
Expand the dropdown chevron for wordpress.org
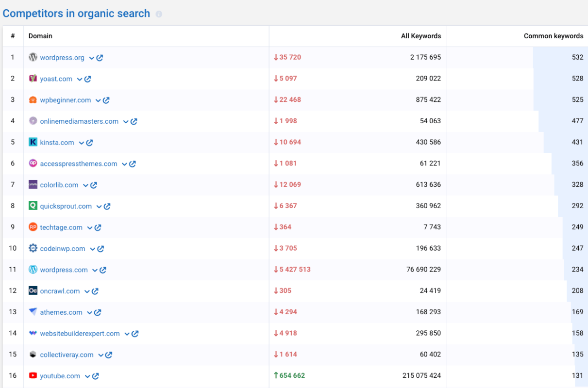(x=91, y=58)
